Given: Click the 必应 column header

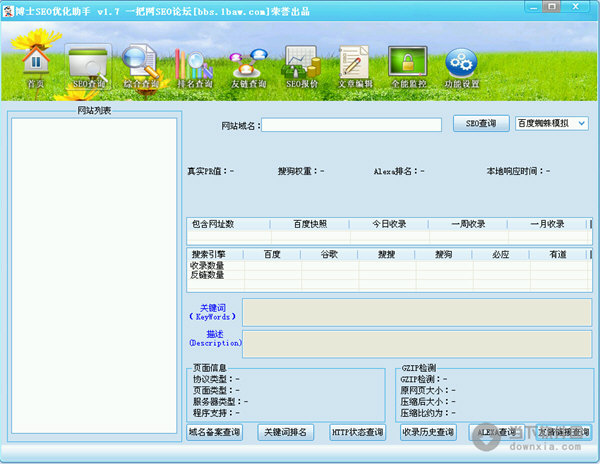Looking at the screenshot, I should 501,254.
